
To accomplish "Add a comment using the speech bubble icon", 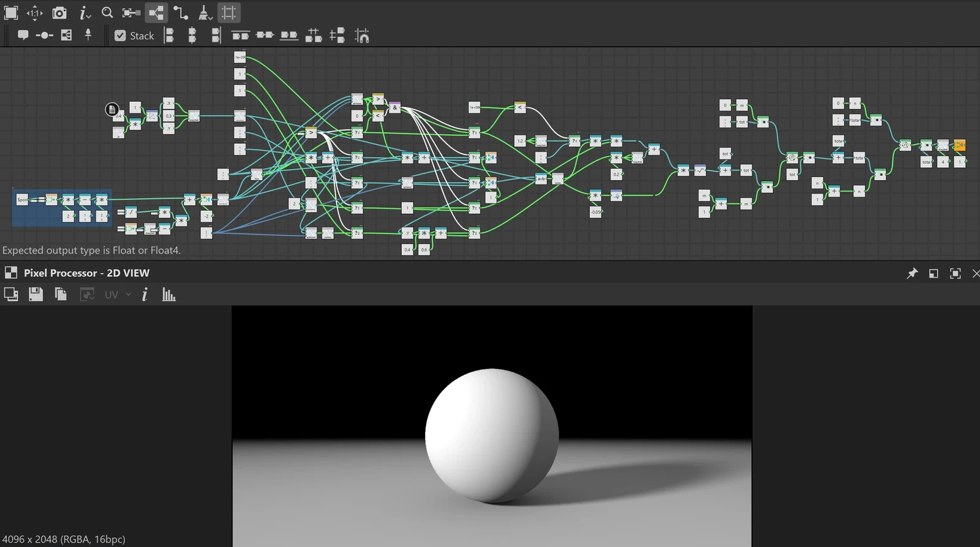I will pyautogui.click(x=23, y=35).
